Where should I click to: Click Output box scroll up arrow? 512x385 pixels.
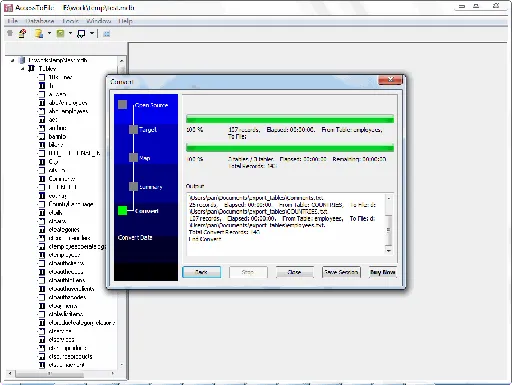coord(389,198)
